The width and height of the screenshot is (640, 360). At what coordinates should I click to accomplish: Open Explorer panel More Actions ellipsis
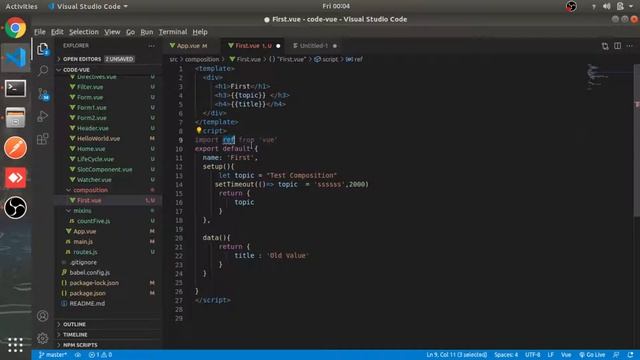(151, 46)
